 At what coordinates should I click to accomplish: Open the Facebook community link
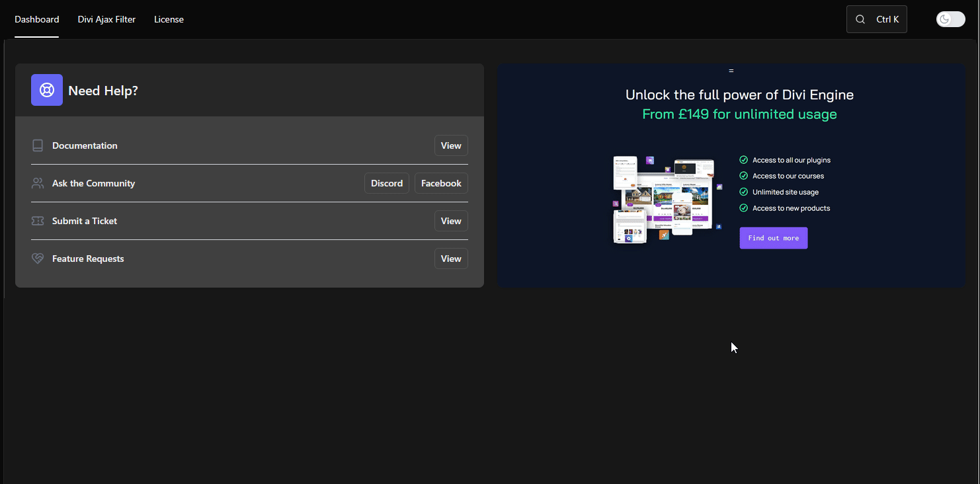pyautogui.click(x=441, y=183)
